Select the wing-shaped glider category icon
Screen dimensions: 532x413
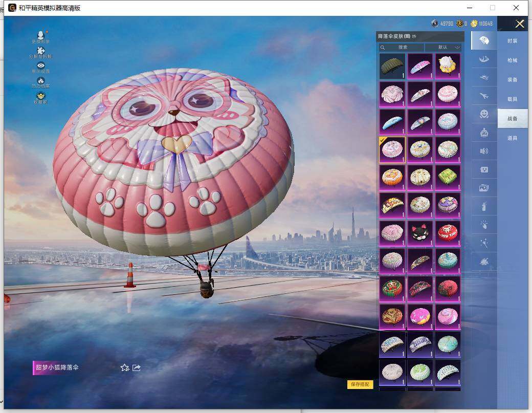click(x=484, y=59)
